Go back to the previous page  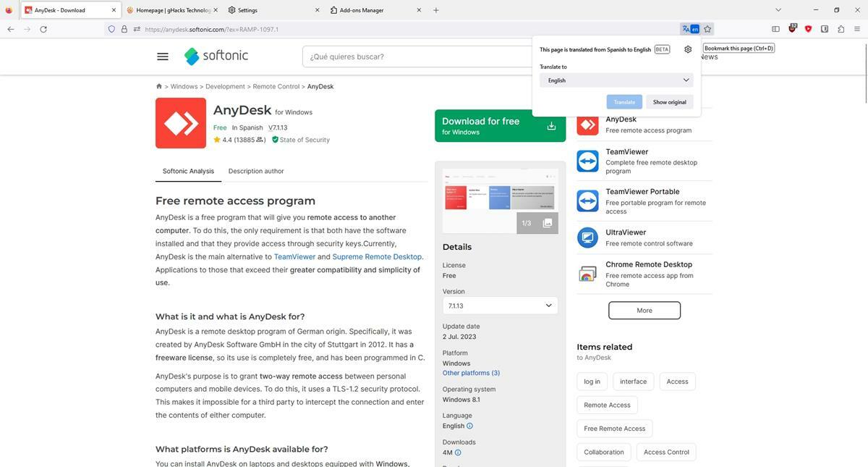click(x=10, y=29)
